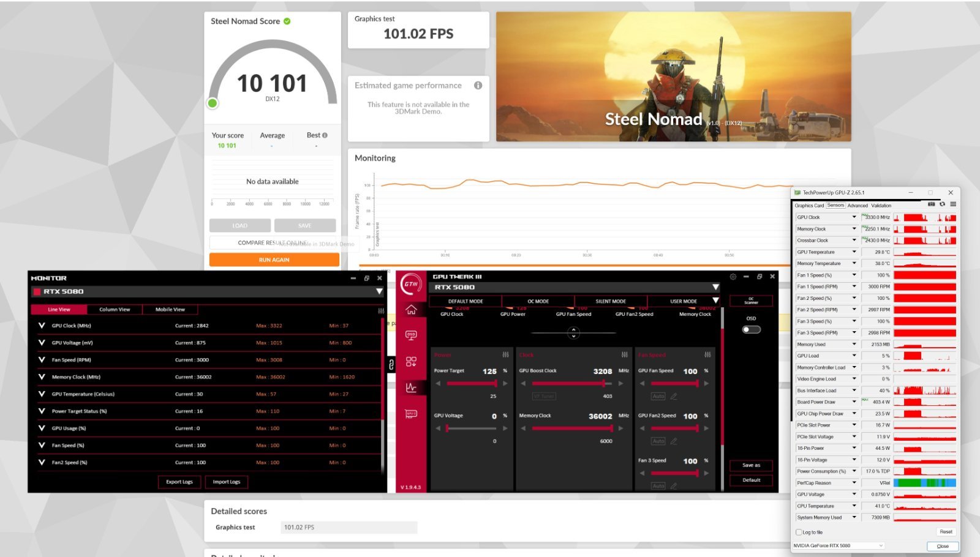Click Import Logs in Monitor window
Screen dimensions: 980x557
pos(227,482)
